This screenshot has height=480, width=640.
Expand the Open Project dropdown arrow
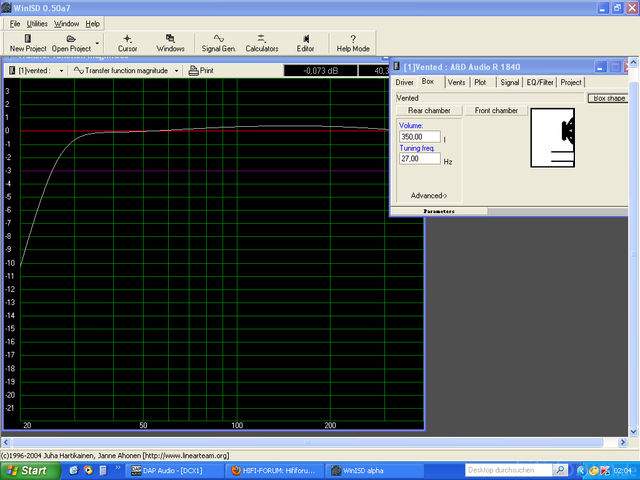97,43
